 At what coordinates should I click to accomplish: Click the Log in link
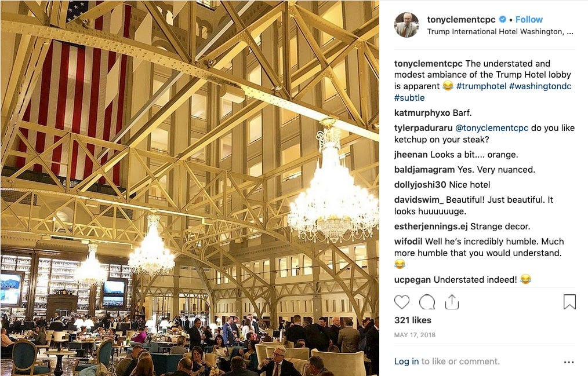point(406,362)
